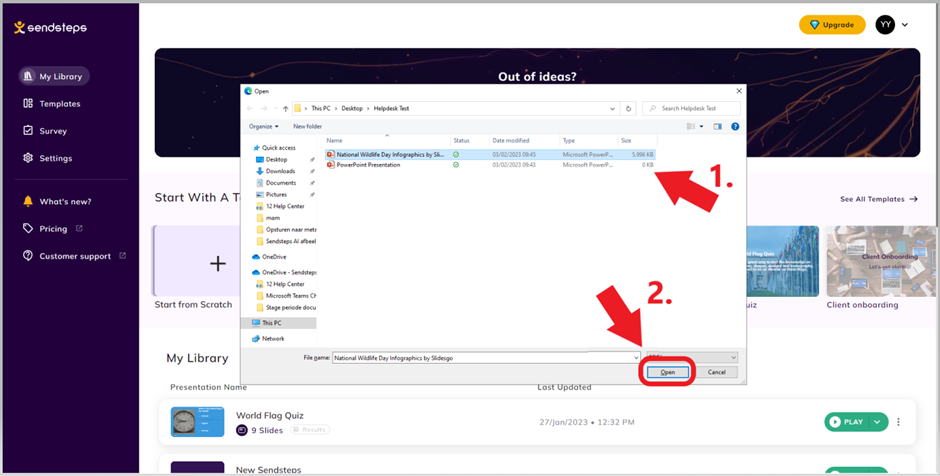The image size is (940, 476).
Task: Click the yellow Upgrade button
Action: (832, 25)
